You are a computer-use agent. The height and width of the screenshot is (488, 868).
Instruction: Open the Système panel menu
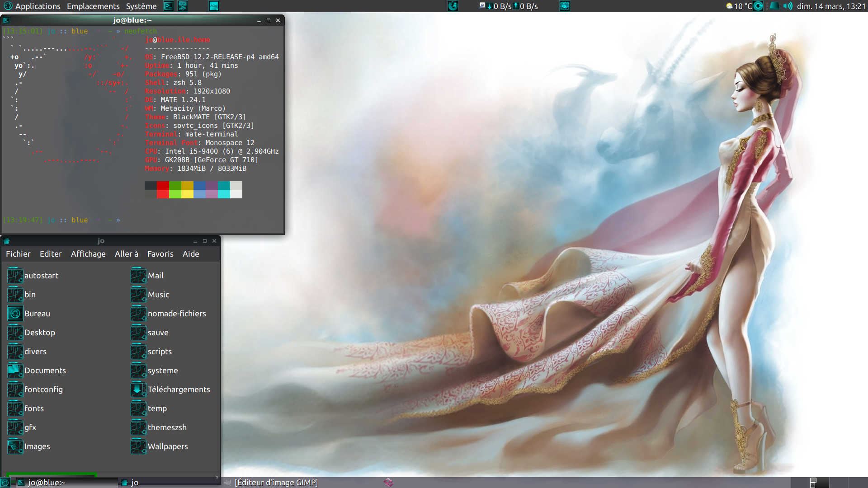coord(141,6)
